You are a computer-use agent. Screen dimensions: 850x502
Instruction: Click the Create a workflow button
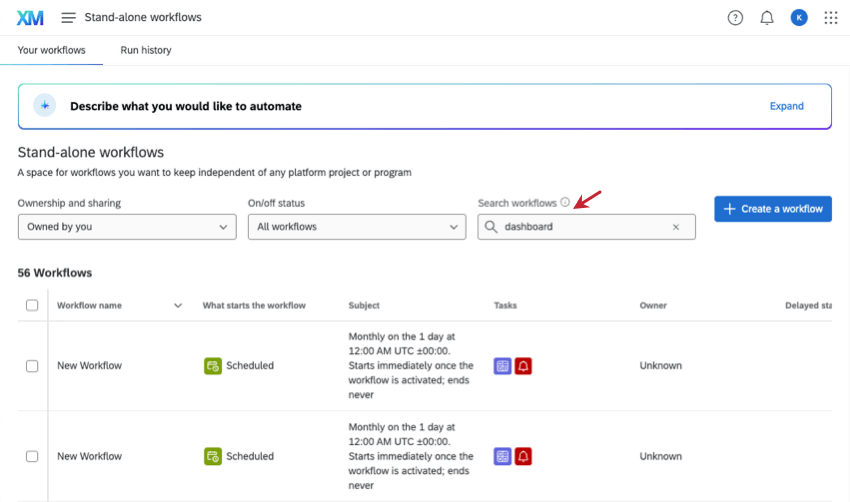pos(772,208)
